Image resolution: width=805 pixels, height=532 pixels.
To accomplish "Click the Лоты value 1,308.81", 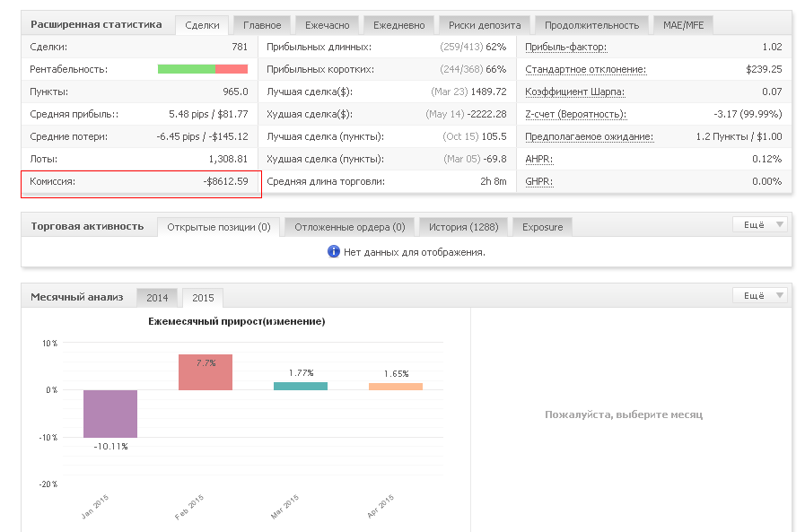I will point(228,159).
